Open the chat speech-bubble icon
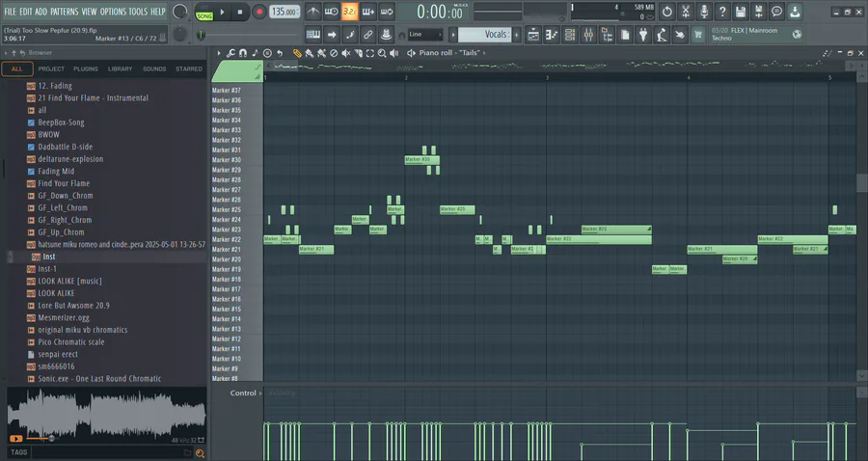Screen dimensions: 868x461 776,11
